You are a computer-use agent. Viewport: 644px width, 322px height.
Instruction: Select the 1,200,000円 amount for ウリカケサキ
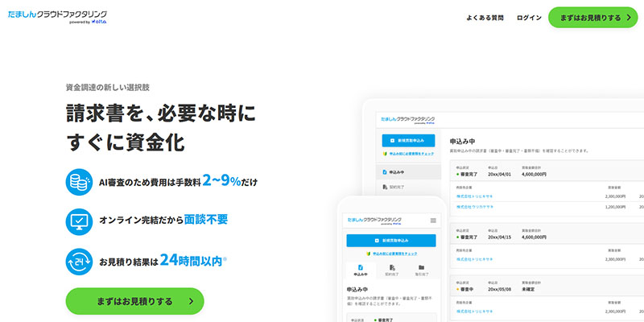[615, 207]
